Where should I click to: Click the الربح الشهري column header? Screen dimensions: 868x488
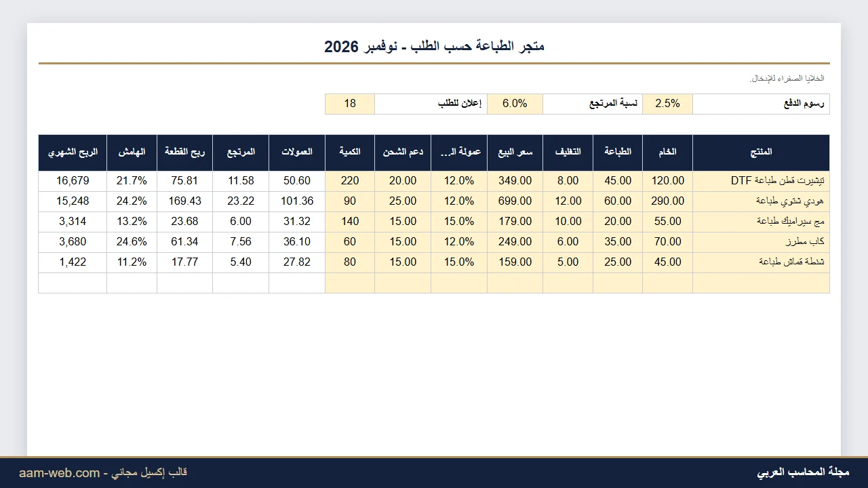click(73, 152)
